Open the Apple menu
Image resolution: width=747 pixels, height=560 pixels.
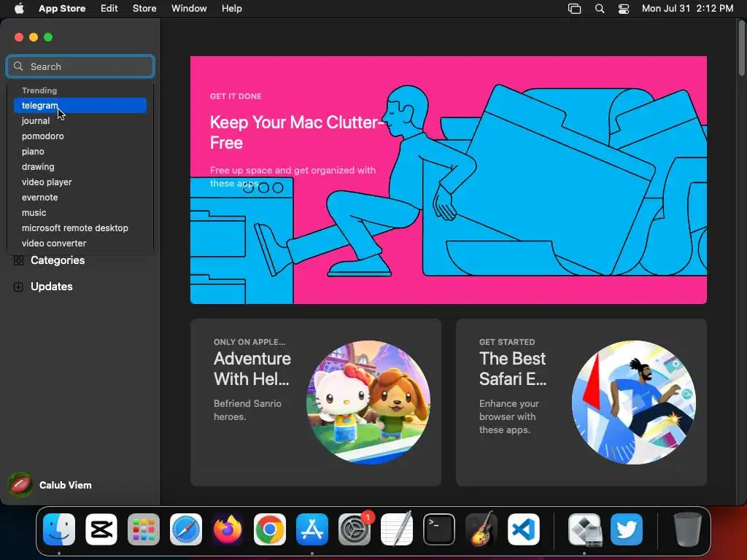tap(19, 9)
